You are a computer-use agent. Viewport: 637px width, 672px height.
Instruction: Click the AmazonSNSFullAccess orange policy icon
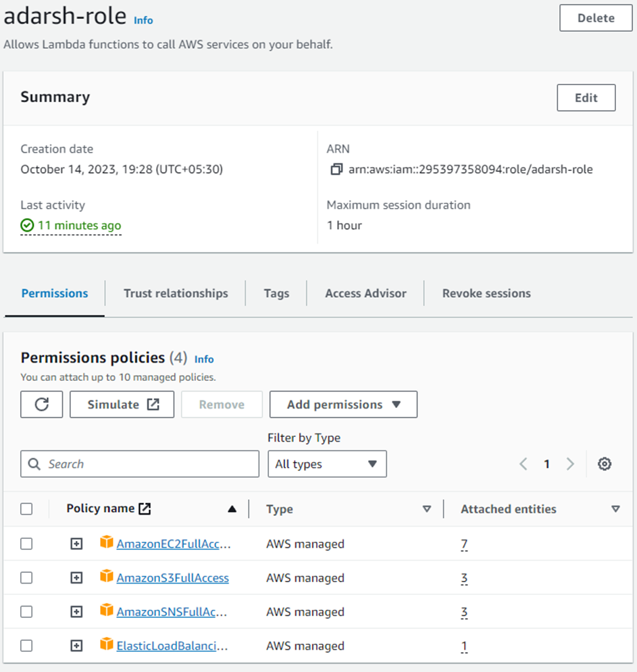click(x=107, y=612)
